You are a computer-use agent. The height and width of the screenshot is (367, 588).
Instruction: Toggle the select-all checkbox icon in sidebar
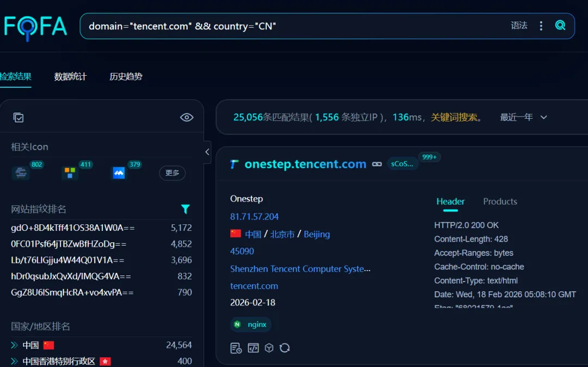19,117
